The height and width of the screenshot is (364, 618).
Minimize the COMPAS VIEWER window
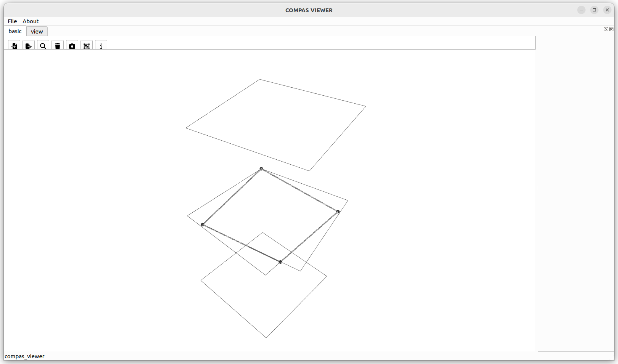tap(581, 10)
